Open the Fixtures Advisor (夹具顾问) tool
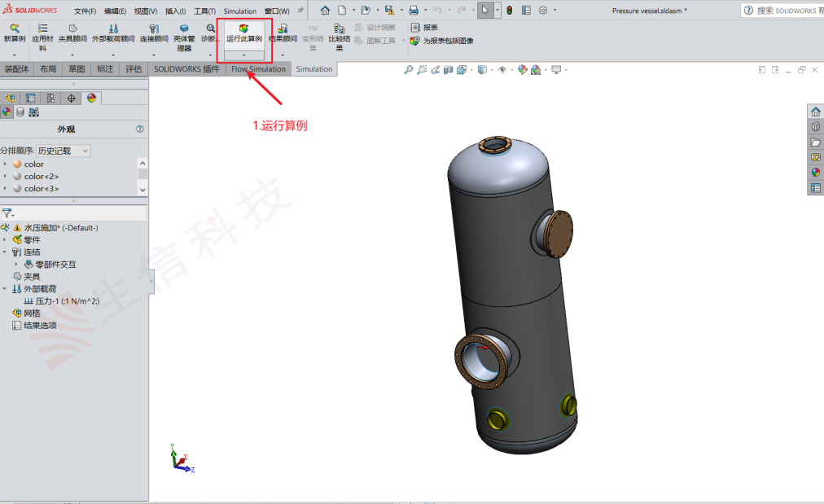 pos(72,28)
